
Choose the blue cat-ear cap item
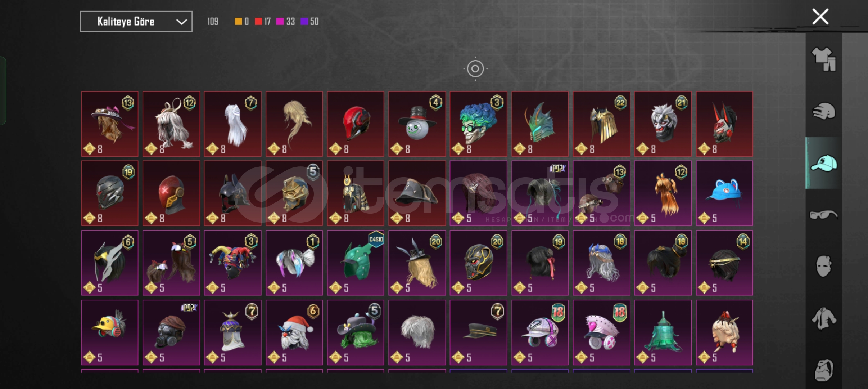coord(724,193)
